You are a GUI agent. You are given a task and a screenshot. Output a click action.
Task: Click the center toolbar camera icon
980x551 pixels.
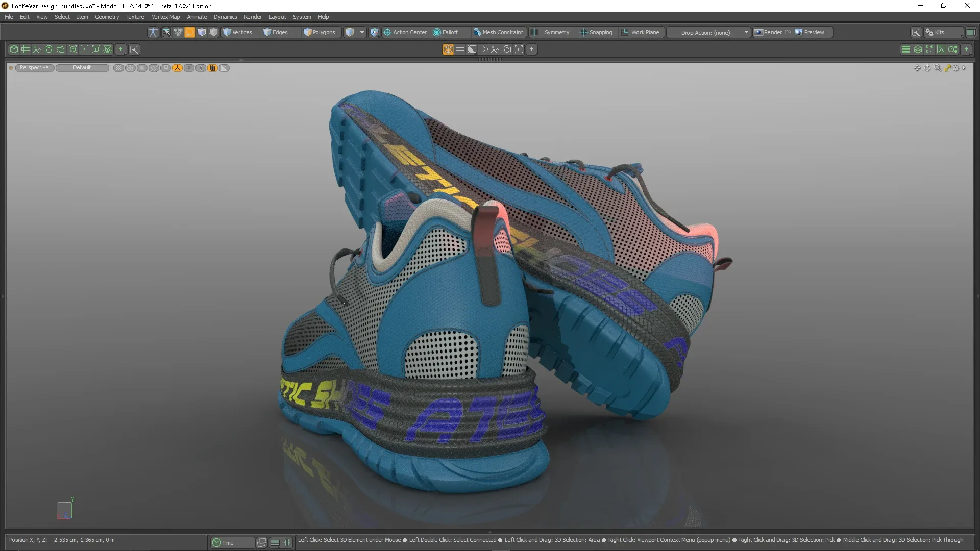coord(507,49)
